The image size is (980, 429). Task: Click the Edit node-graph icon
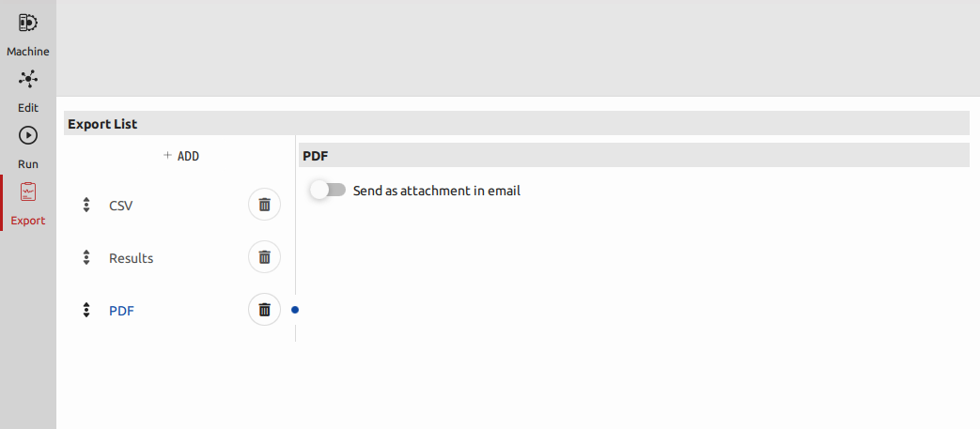pyautogui.click(x=28, y=79)
